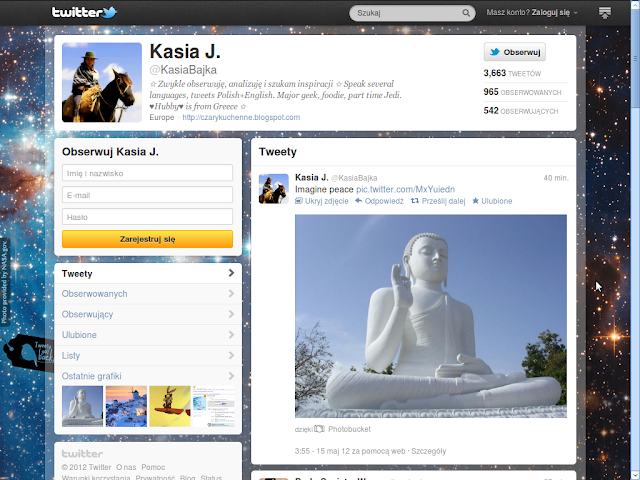Click the chevron next to Ulubione in sidebar

231,335
